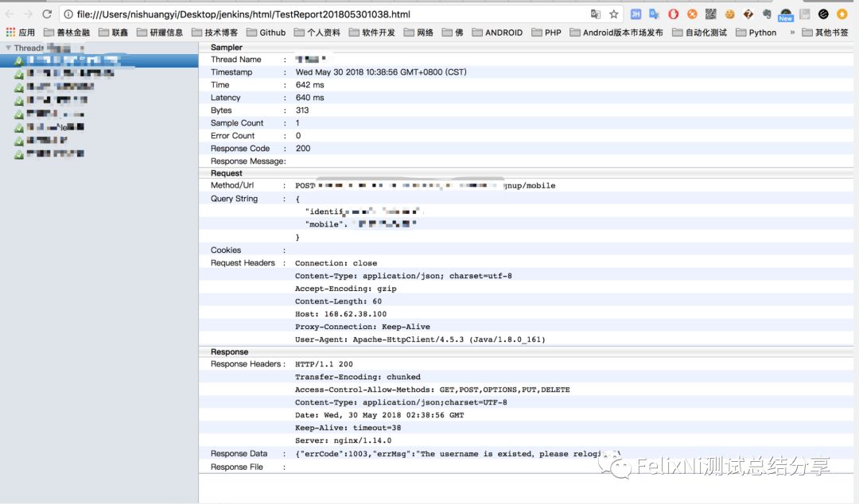Open the cookie editor extension icon
Image resolution: width=859 pixels, height=504 pixels.
click(729, 14)
